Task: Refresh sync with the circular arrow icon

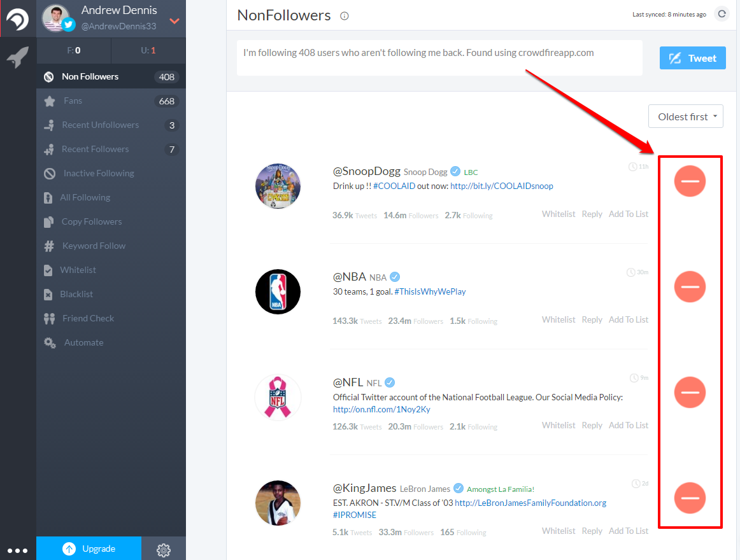Action: (x=722, y=13)
